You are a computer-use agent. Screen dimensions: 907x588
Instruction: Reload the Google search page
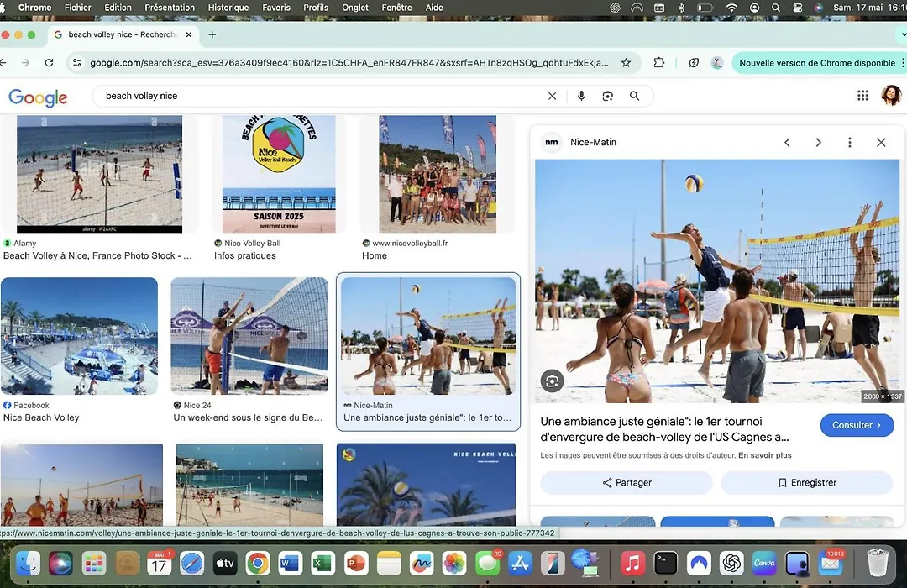coord(50,62)
